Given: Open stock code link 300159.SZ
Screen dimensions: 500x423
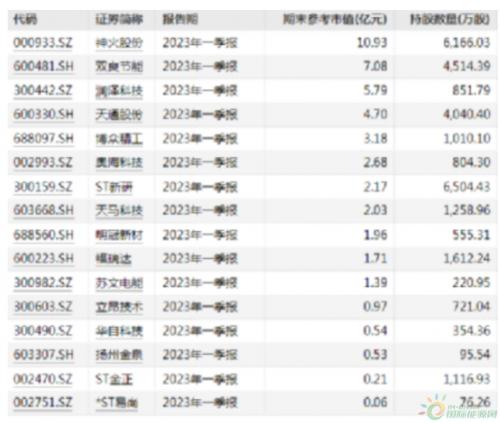Looking at the screenshot, I should (x=43, y=187).
